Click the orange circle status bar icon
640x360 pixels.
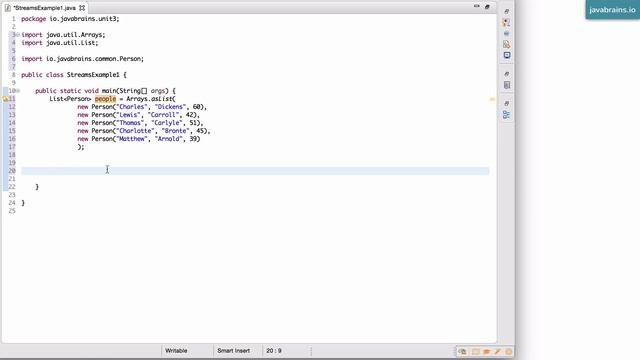point(509,351)
